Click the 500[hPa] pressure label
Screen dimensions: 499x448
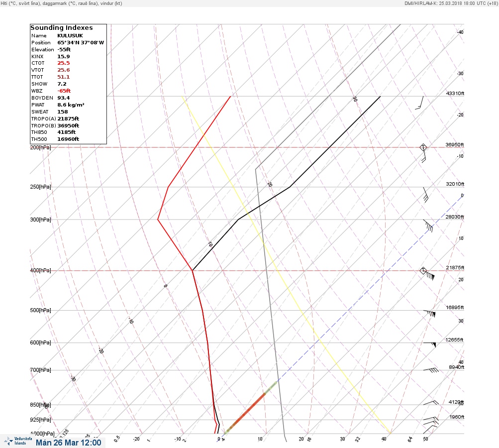pos(40,310)
